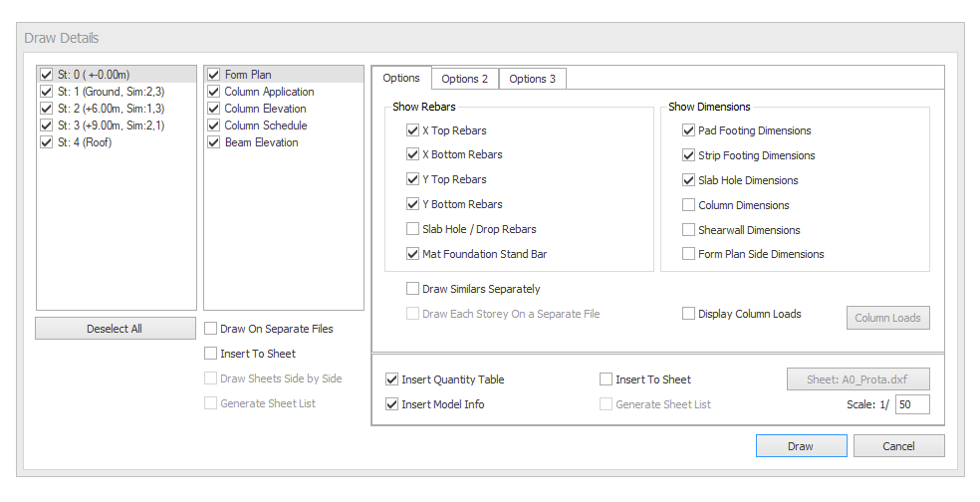This screenshot has height=502, width=980.
Task: Uncheck the St: 4 (Roof) storey checkbox
Action: [46, 142]
